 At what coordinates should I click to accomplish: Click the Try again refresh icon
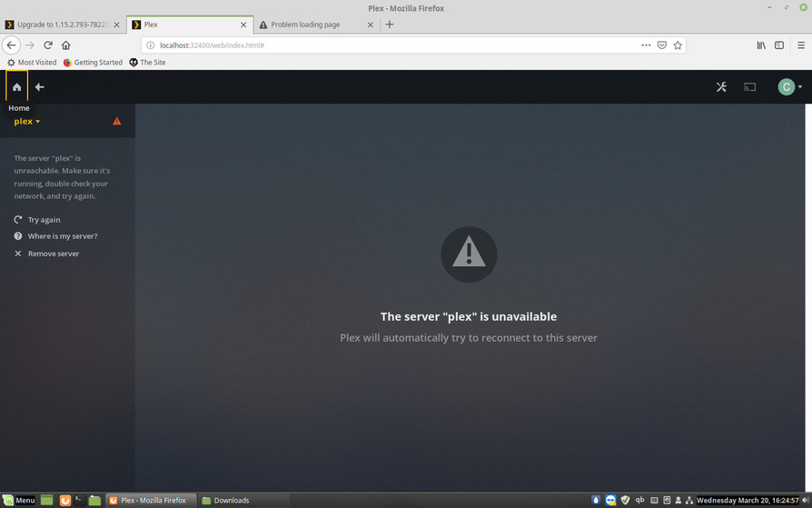pos(18,219)
